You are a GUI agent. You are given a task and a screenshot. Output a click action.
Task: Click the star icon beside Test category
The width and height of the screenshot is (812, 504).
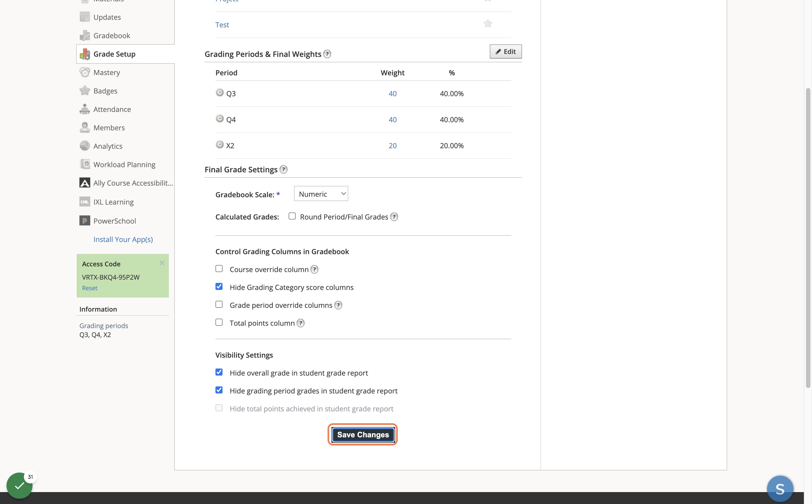(488, 24)
